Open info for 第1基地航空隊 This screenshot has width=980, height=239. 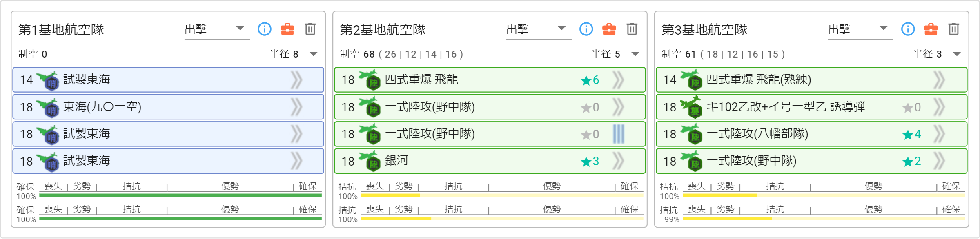pyautogui.click(x=265, y=29)
